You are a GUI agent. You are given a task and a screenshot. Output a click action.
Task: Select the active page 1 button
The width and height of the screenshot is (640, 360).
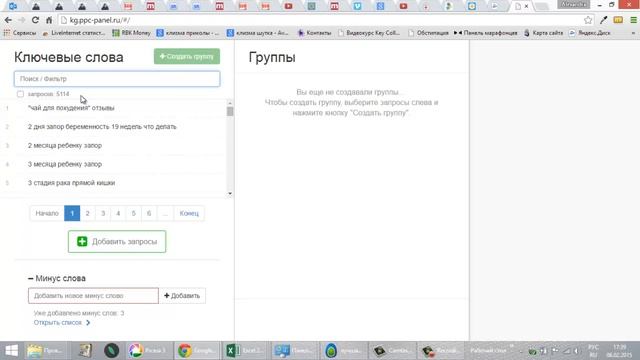click(x=72, y=213)
